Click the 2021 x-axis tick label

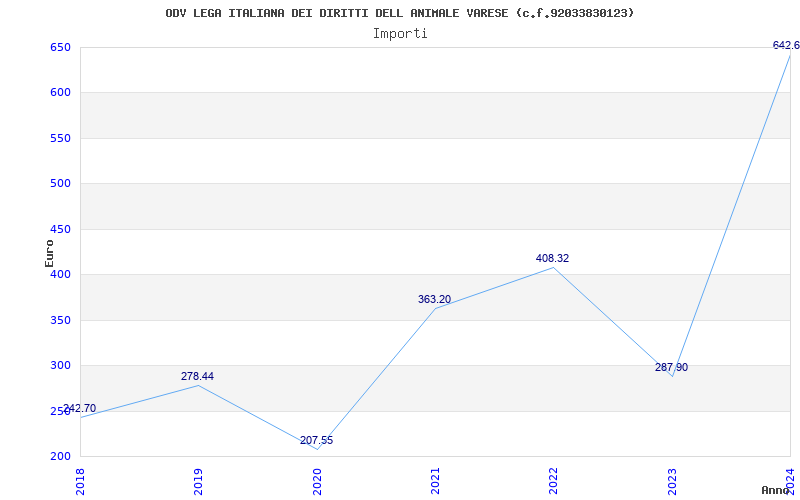coord(435,481)
